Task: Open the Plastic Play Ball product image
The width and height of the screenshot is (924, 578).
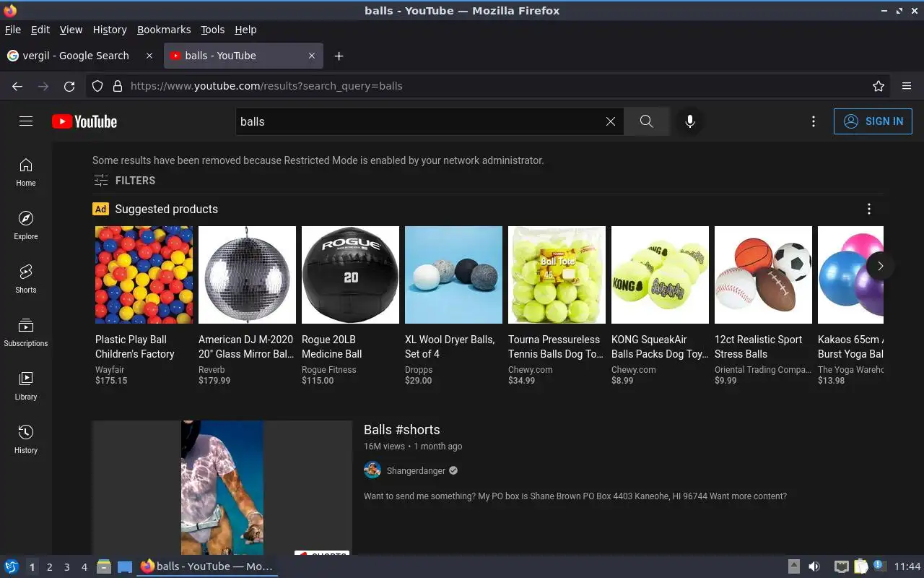Action: (144, 275)
